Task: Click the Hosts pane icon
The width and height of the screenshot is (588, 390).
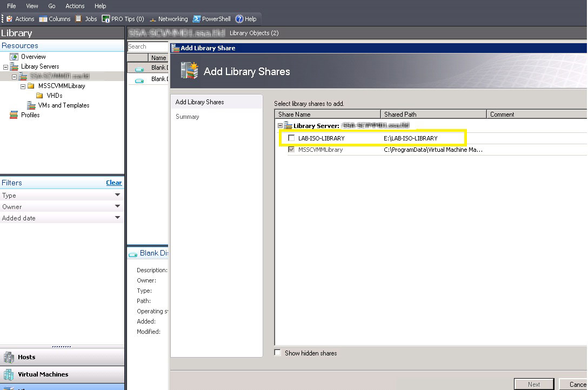Action: [x=9, y=357]
